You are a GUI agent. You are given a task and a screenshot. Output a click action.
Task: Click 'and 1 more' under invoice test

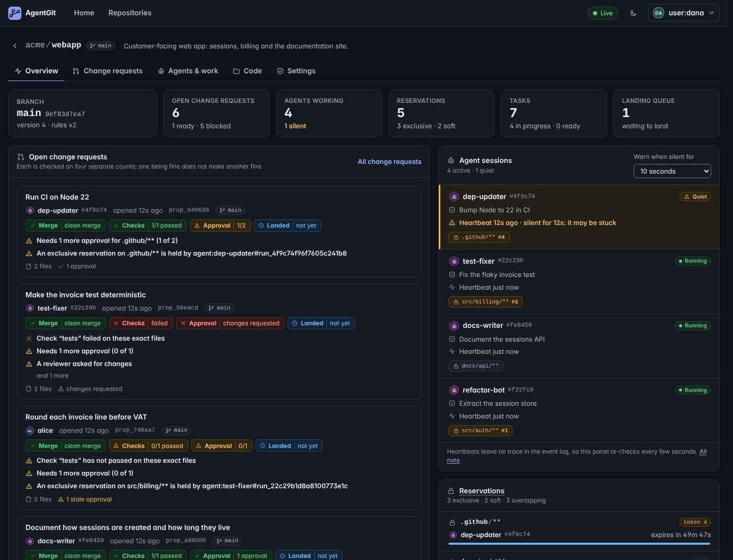(52, 376)
